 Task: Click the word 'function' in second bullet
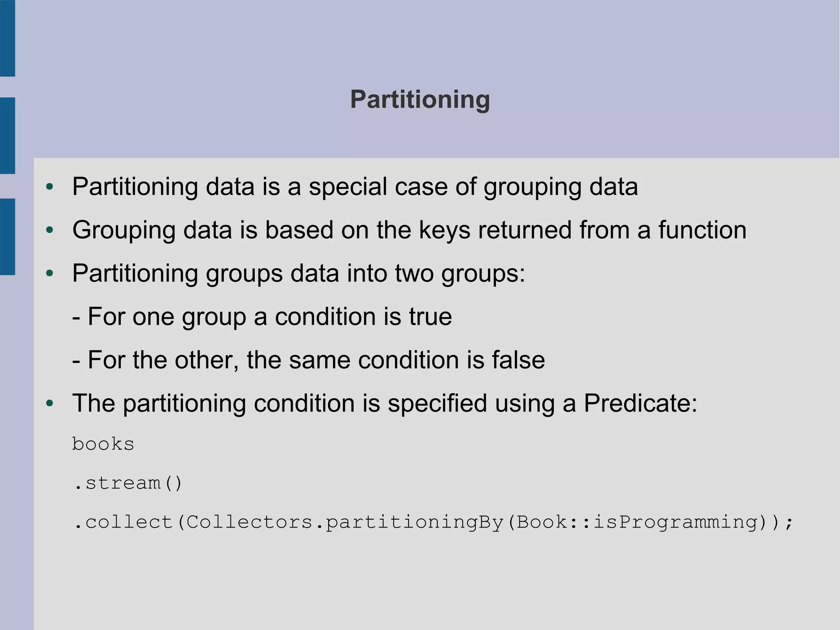[703, 230]
